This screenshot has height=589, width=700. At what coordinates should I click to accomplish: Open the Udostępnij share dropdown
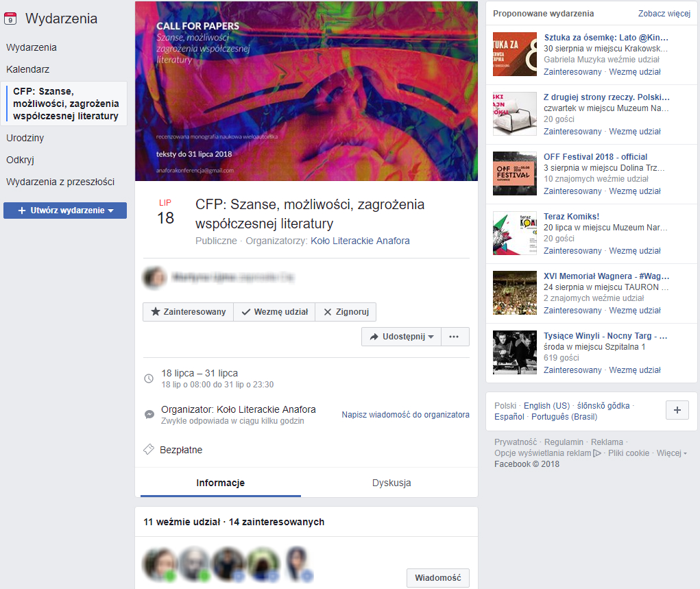pyautogui.click(x=401, y=337)
